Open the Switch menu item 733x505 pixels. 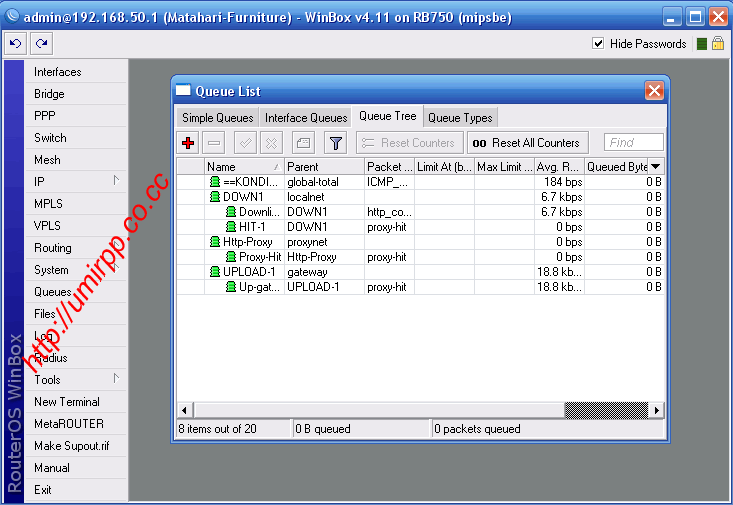click(x=76, y=138)
